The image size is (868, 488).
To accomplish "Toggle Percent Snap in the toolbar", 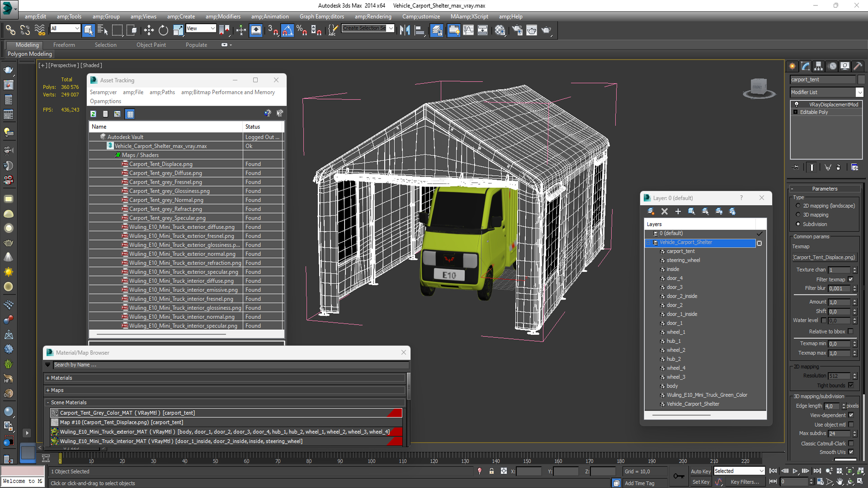I will 302,30.
